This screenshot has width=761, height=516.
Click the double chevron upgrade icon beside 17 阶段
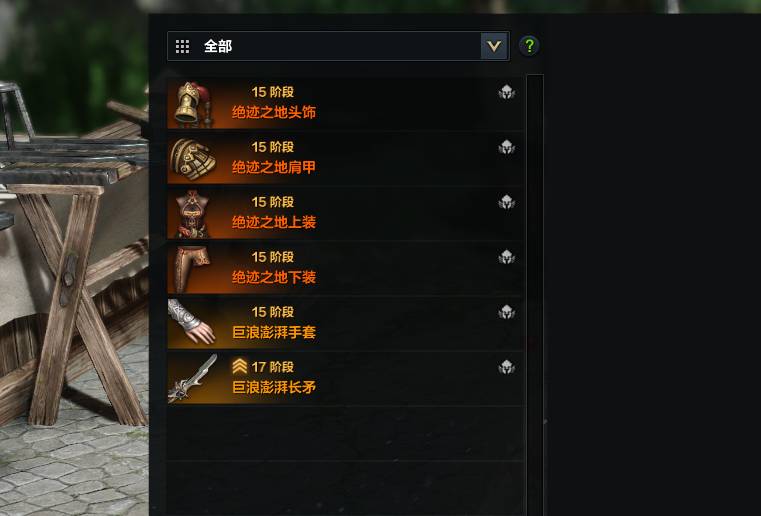[x=240, y=366]
